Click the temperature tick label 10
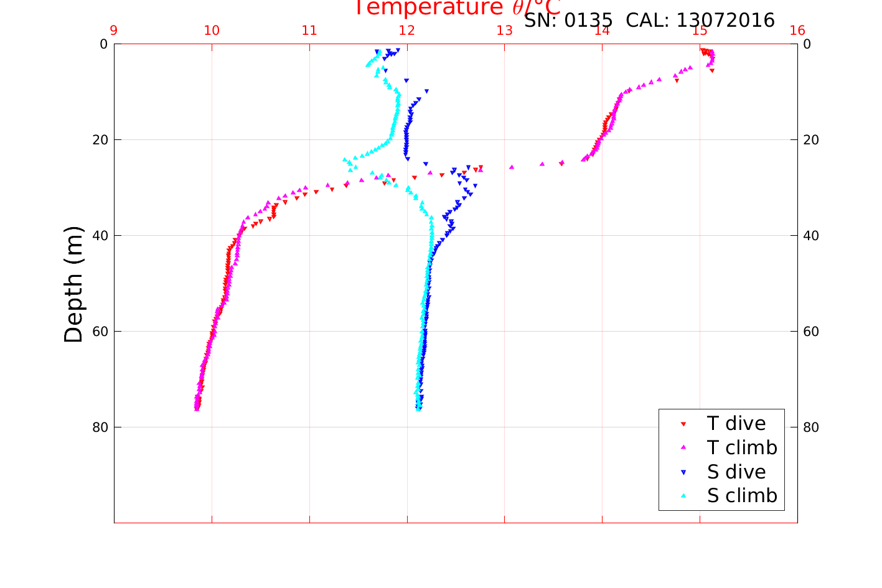 pos(212,30)
